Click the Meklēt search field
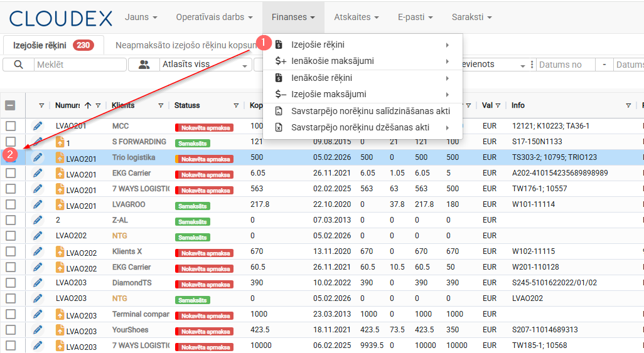The width and height of the screenshot is (644, 353). click(78, 65)
